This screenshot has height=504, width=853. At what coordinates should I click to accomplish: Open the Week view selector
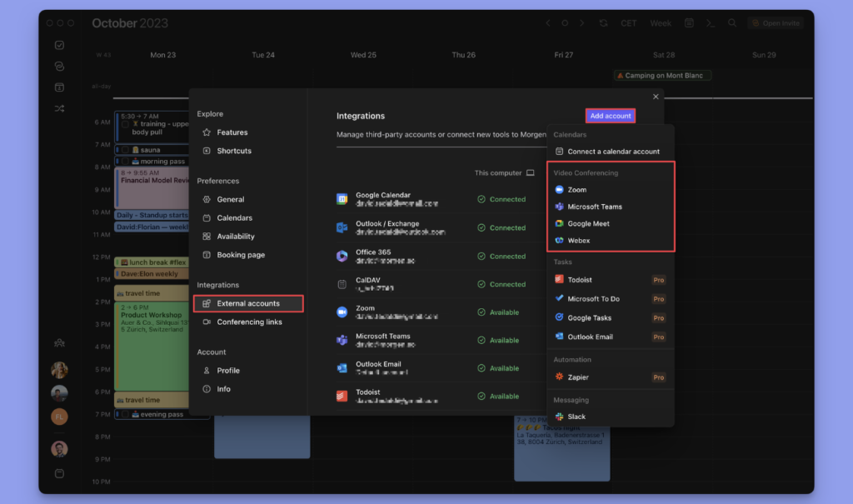click(661, 23)
